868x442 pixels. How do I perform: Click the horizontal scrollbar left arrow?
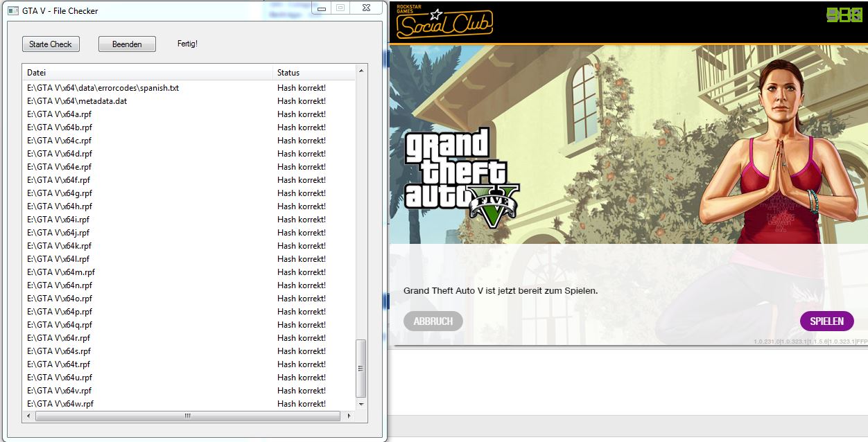pyautogui.click(x=28, y=416)
